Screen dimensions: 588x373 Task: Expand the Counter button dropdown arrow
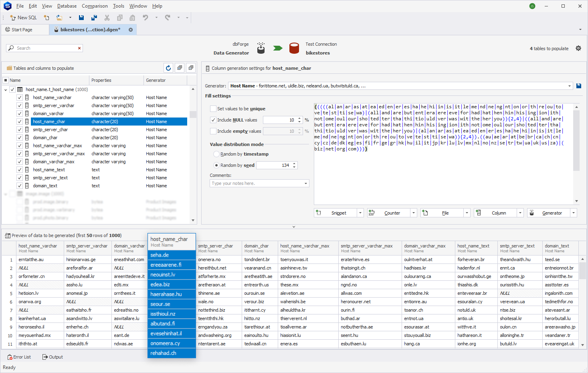coord(414,213)
